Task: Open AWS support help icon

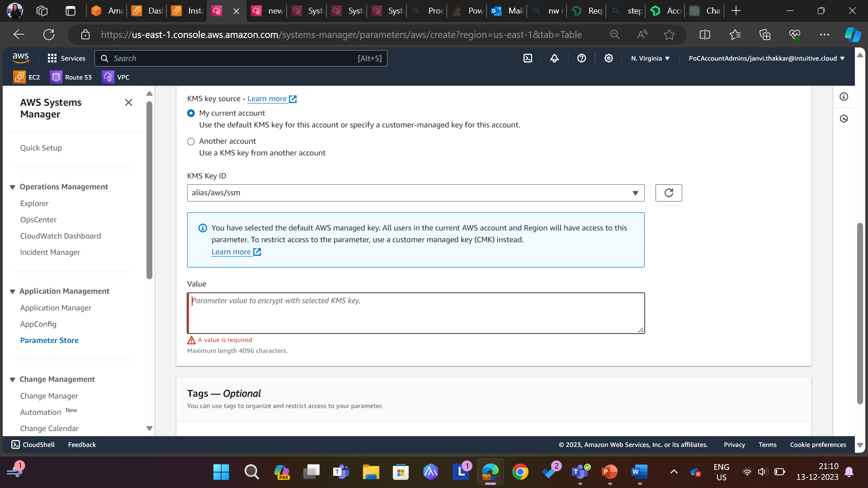Action: 581,58
